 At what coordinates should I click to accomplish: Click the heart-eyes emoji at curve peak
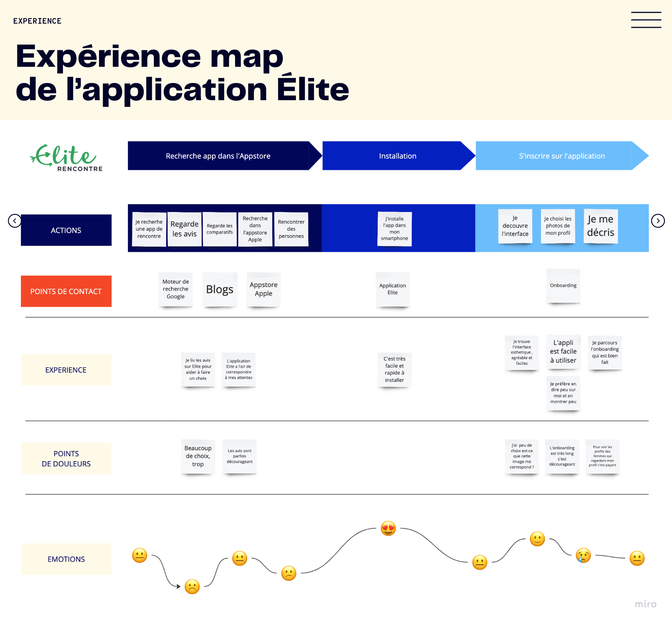pyautogui.click(x=388, y=528)
